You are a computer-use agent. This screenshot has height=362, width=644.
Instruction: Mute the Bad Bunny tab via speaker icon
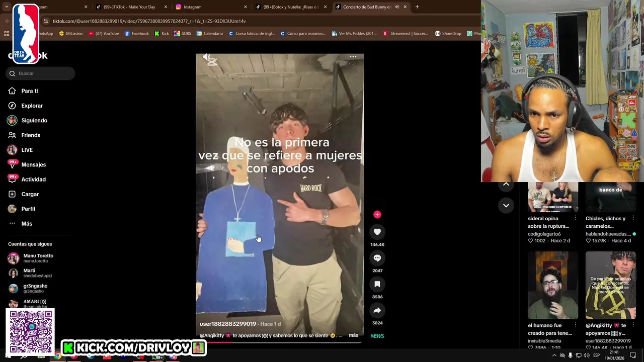tap(396, 7)
